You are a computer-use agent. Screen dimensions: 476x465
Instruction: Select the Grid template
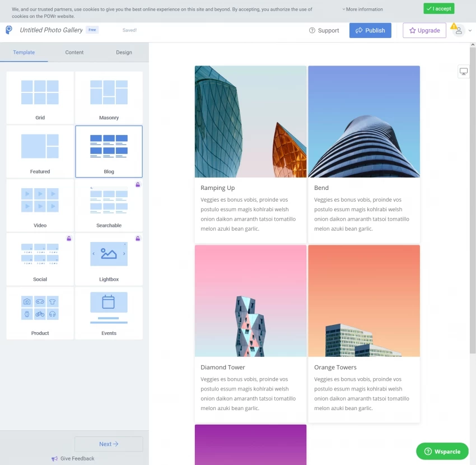coord(40,98)
